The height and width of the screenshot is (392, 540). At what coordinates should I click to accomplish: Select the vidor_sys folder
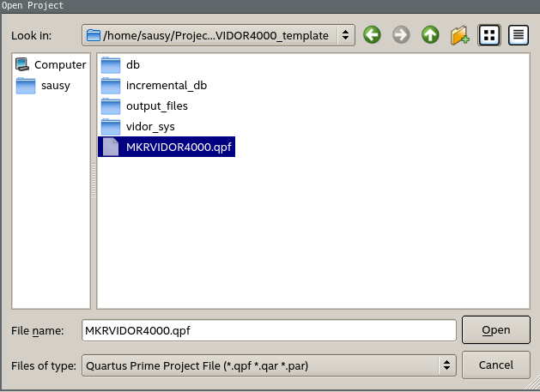coord(137,127)
